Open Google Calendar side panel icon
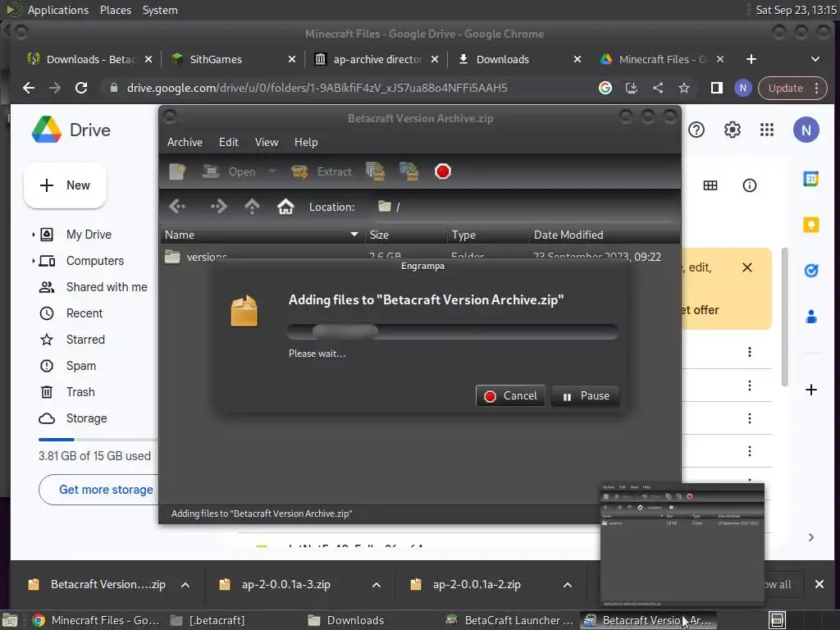Image resolution: width=840 pixels, height=630 pixels. [810, 179]
